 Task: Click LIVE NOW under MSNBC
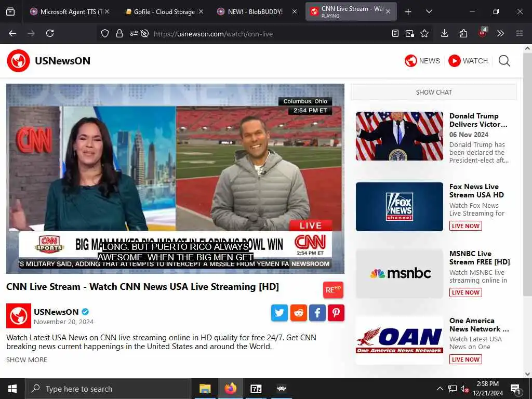point(465,292)
